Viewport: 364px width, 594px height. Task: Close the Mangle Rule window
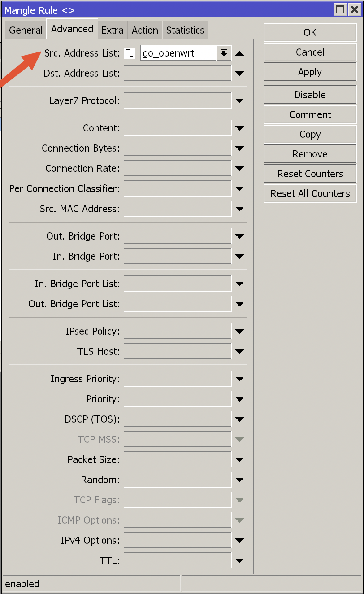[x=354, y=9]
